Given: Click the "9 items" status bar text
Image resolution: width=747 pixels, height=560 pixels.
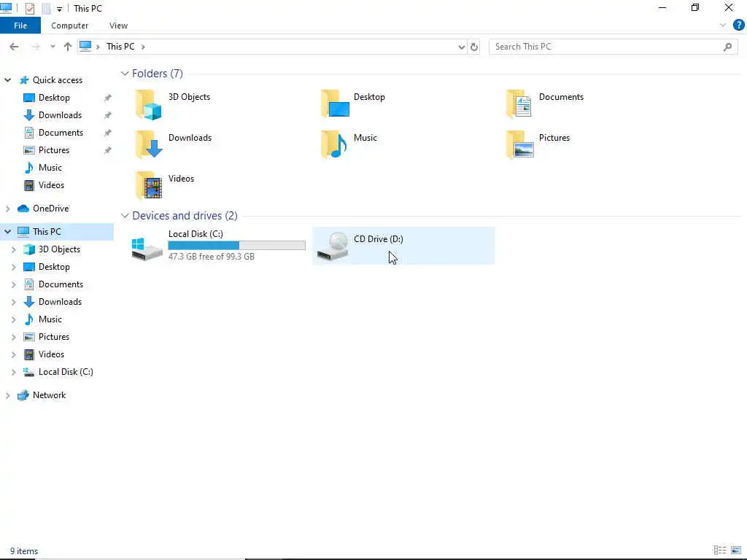Looking at the screenshot, I should pyautogui.click(x=24, y=551).
